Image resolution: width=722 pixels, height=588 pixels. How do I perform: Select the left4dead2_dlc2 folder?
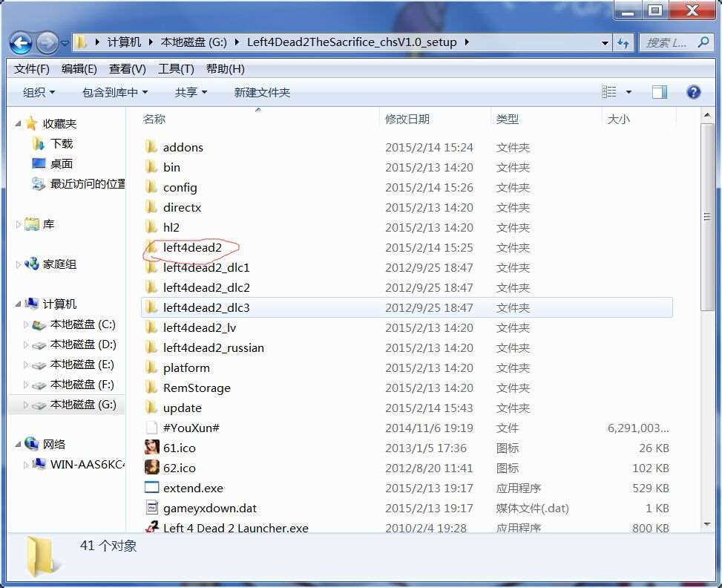[206, 287]
